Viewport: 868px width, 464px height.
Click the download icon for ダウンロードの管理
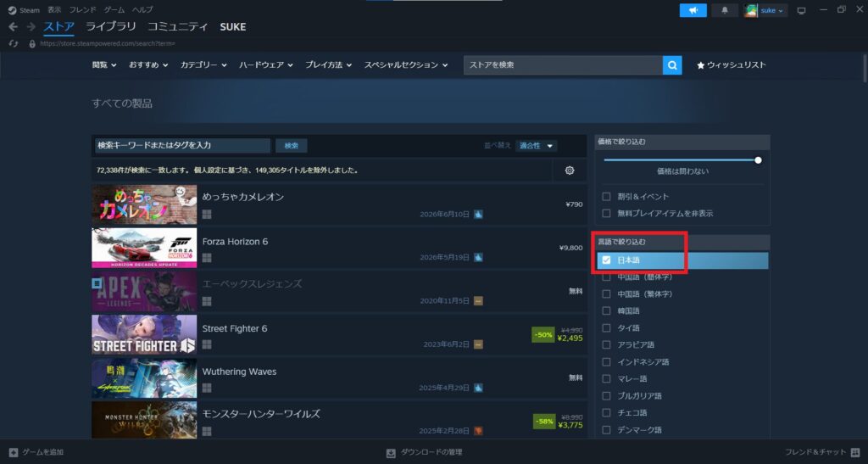tap(391, 453)
